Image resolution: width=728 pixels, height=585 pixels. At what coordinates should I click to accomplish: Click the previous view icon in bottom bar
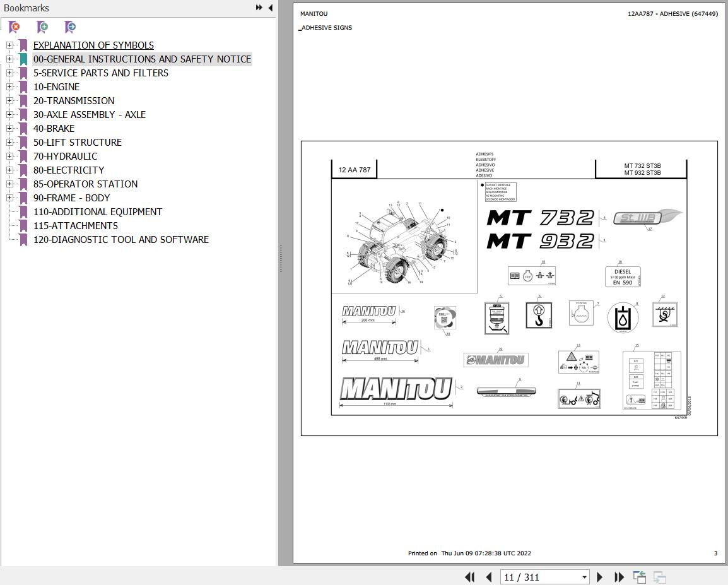(639, 577)
